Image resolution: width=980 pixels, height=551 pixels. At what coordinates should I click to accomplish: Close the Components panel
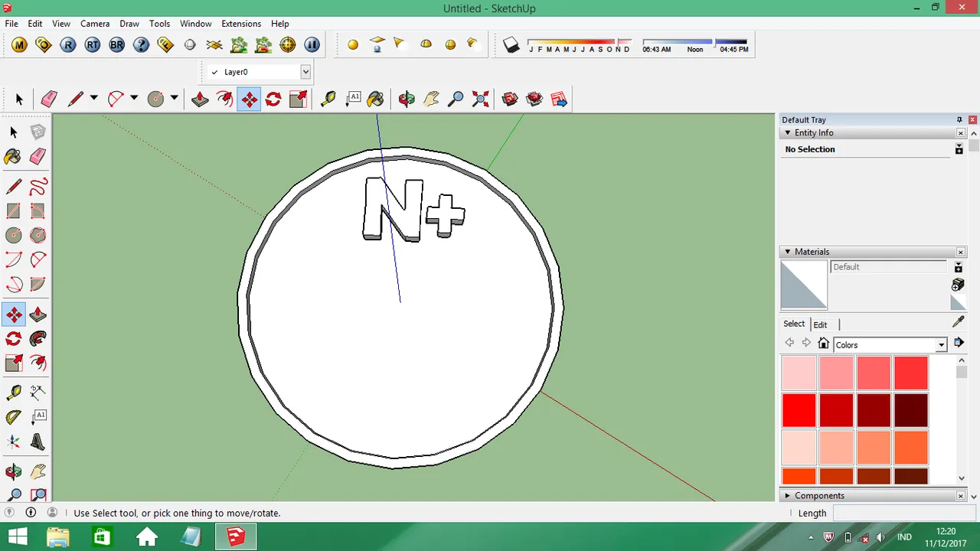(x=961, y=496)
